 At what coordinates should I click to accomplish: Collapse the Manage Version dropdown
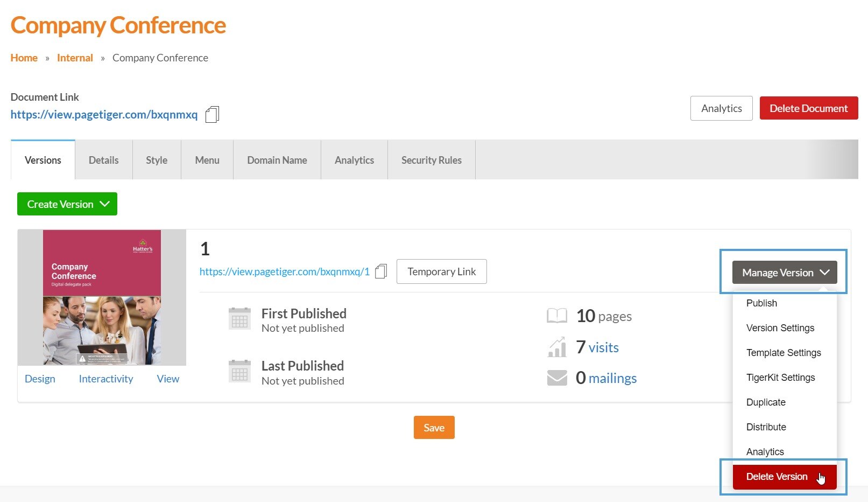click(x=784, y=273)
